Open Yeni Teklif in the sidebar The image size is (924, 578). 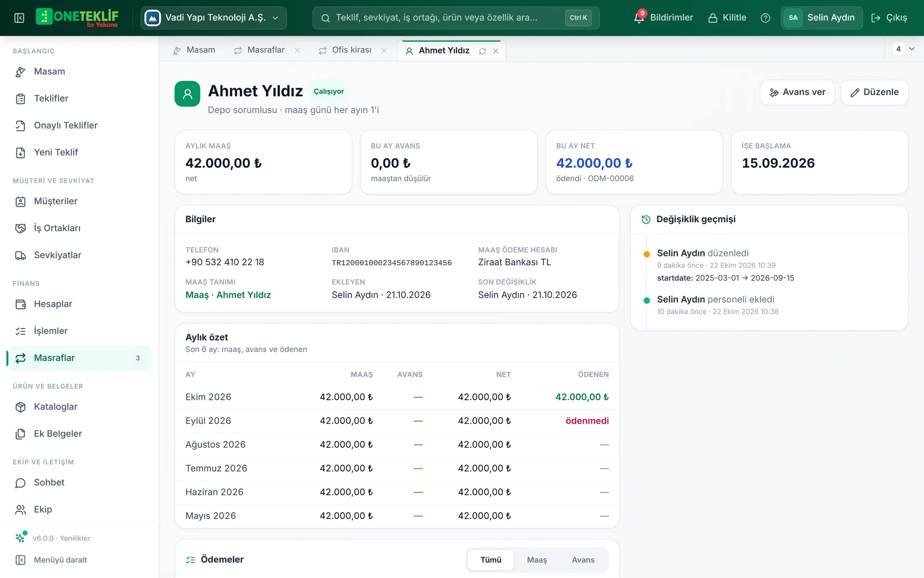(x=79, y=152)
